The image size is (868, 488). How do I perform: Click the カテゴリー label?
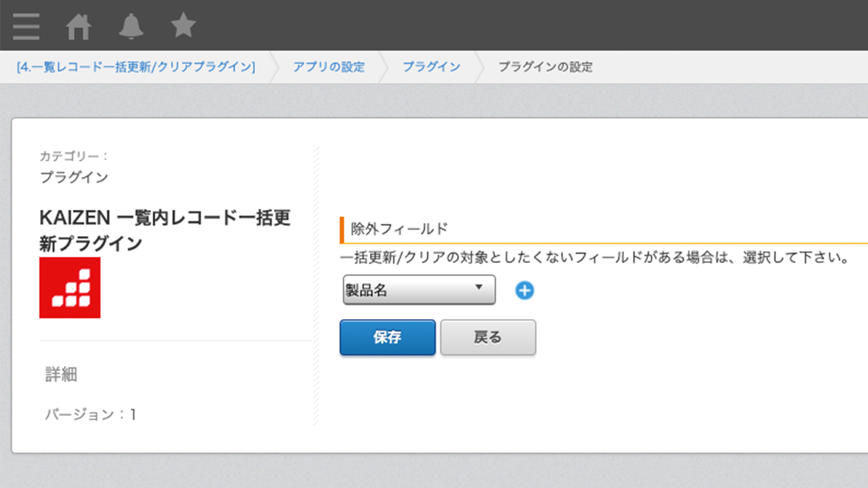pyautogui.click(x=74, y=156)
